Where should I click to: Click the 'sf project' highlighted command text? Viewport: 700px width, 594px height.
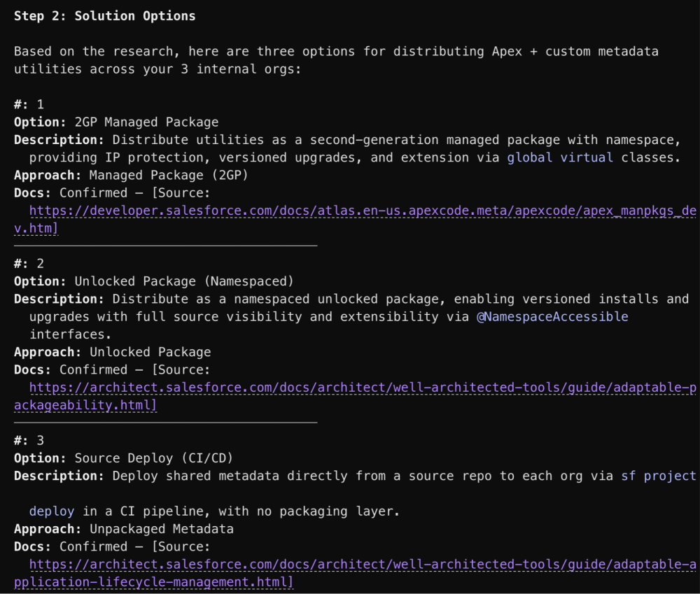pos(659,476)
